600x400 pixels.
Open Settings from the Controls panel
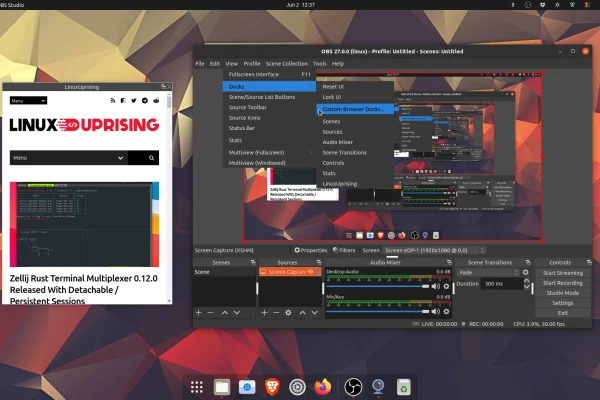coord(562,303)
